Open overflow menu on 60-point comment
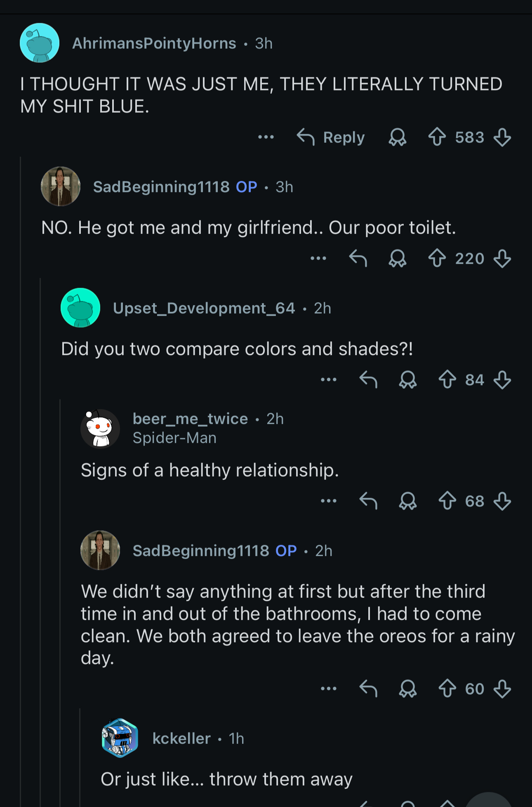 pyautogui.click(x=329, y=688)
